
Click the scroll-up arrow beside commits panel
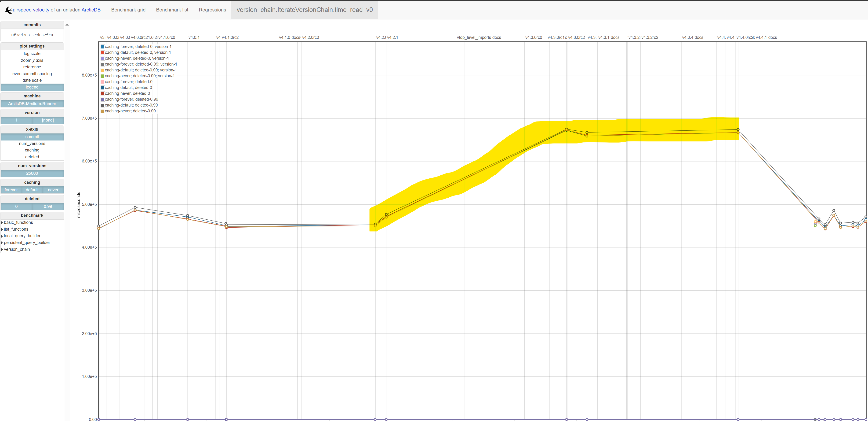pyautogui.click(x=67, y=25)
